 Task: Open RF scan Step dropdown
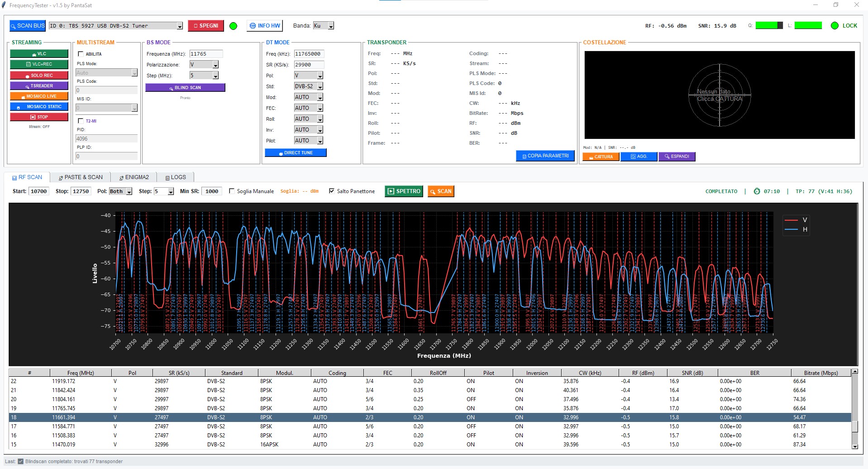(171, 192)
